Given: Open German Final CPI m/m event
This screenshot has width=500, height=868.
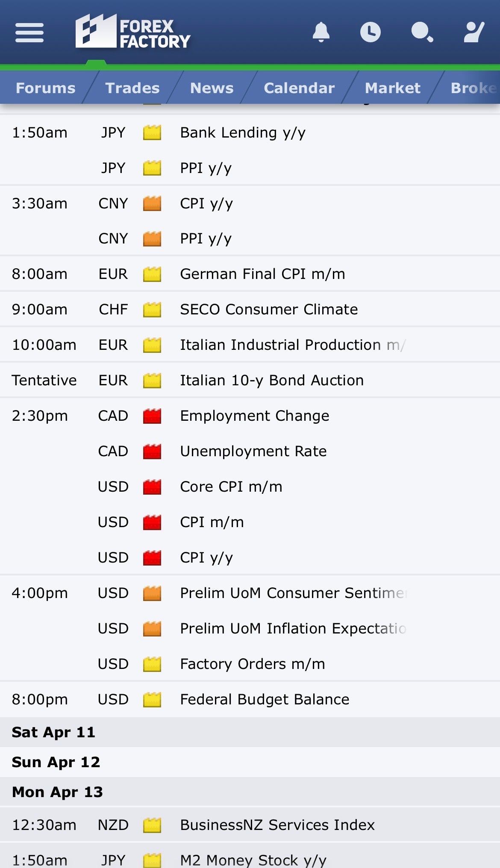Looking at the screenshot, I should [x=262, y=274].
